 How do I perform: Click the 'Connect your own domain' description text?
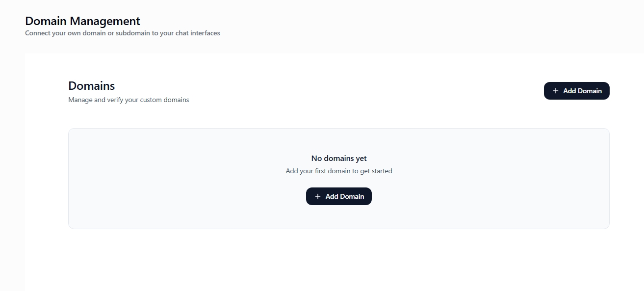click(122, 33)
